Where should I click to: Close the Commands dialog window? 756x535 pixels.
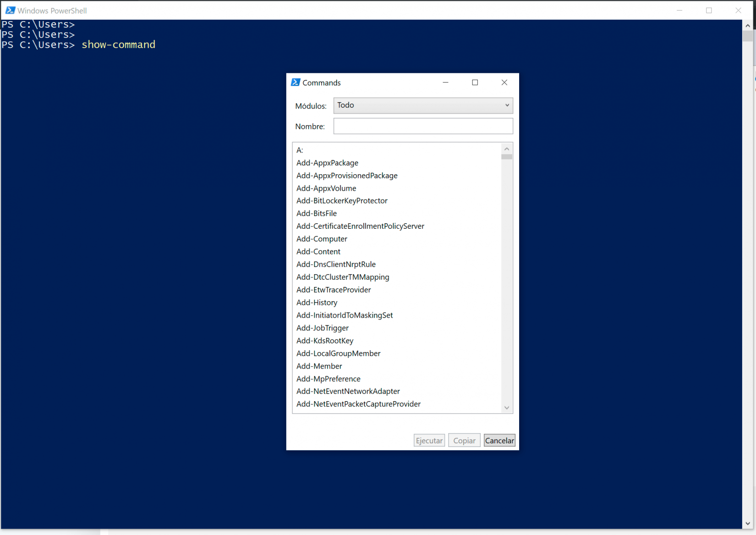point(504,83)
